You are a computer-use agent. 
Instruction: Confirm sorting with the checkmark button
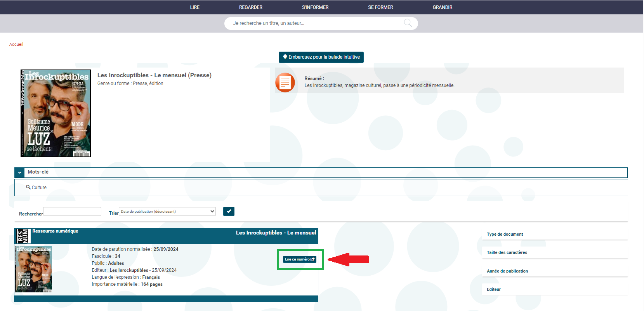pyautogui.click(x=229, y=211)
